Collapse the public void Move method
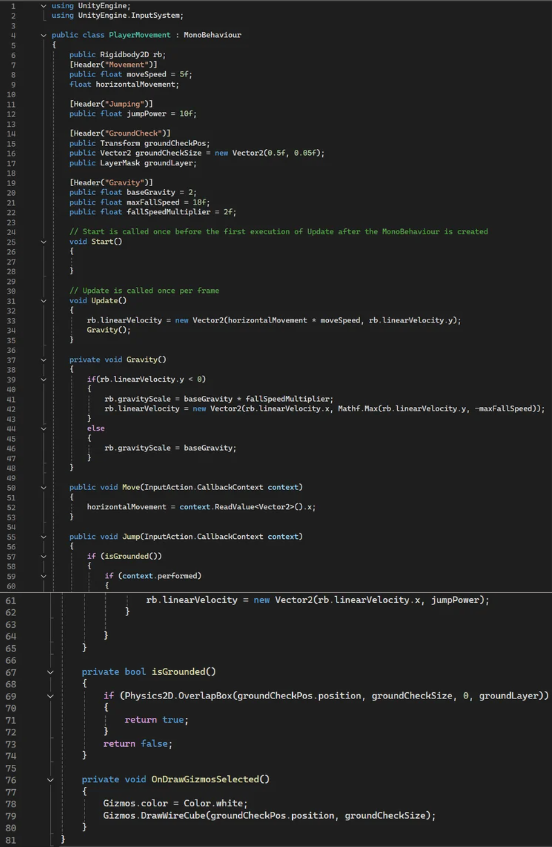Screen dimensions: 552x847 tap(43, 487)
